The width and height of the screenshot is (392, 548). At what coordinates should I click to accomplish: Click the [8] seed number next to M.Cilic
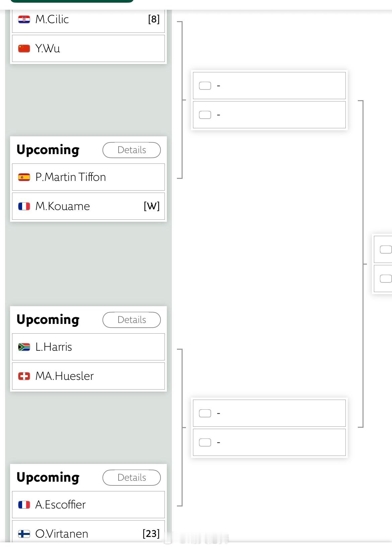pyautogui.click(x=154, y=19)
